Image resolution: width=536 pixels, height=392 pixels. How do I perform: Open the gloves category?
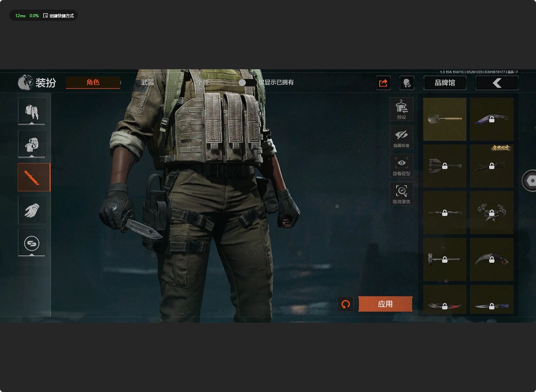click(32, 210)
